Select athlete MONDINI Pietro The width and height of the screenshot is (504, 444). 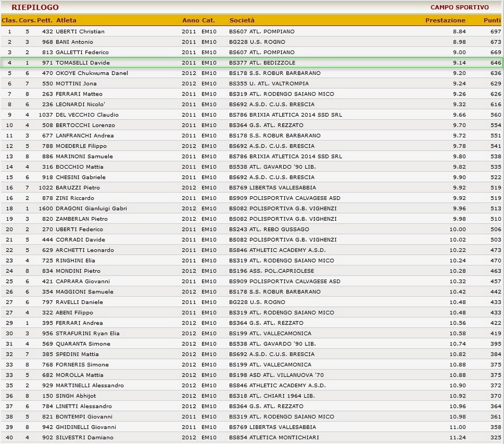(x=78, y=271)
